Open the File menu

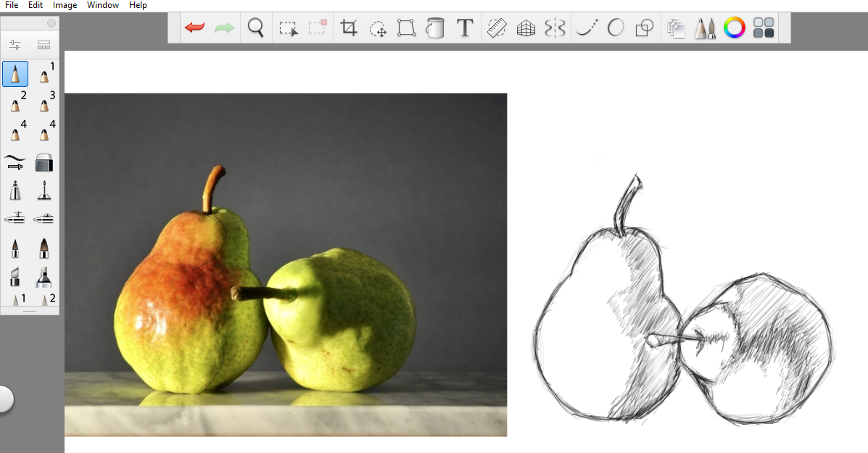coord(11,5)
